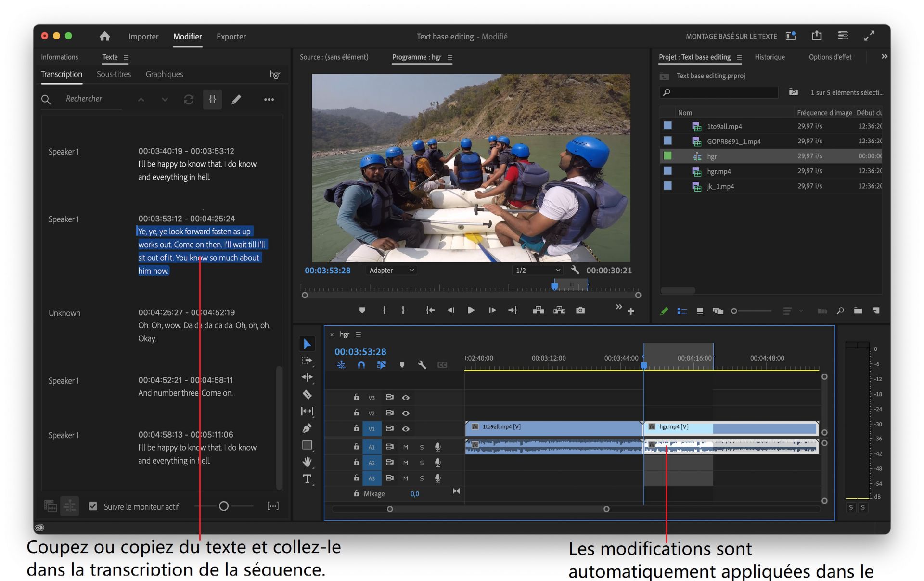Image resolution: width=924 pixels, height=581 pixels.
Task: Open the 1/2 playback resolution dropdown
Action: [x=537, y=270]
